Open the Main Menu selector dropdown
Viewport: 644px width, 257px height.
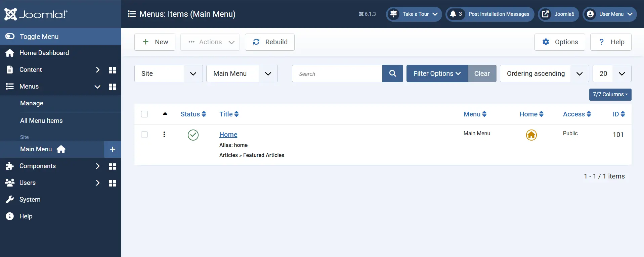(x=242, y=73)
